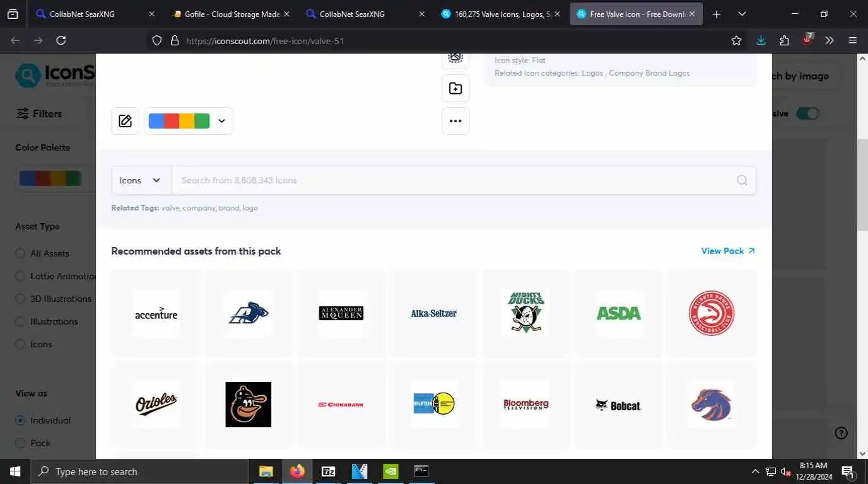Choose Pack under View as
The width and height of the screenshot is (868, 484).
(x=21, y=443)
